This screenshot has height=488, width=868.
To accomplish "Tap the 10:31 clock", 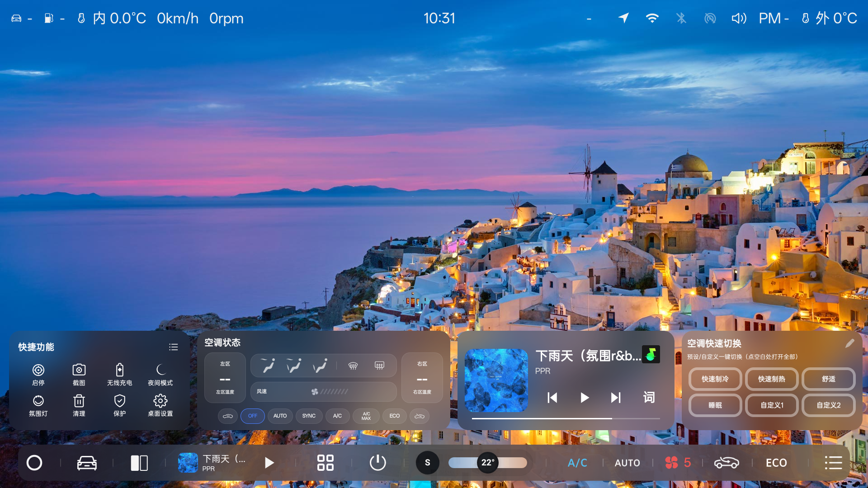I will click(x=439, y=18).
